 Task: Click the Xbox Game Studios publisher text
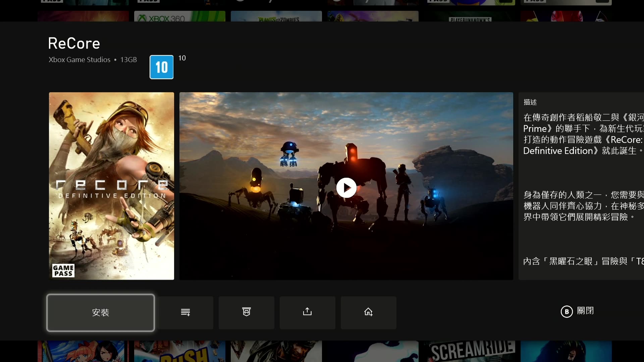pos(79,60)
